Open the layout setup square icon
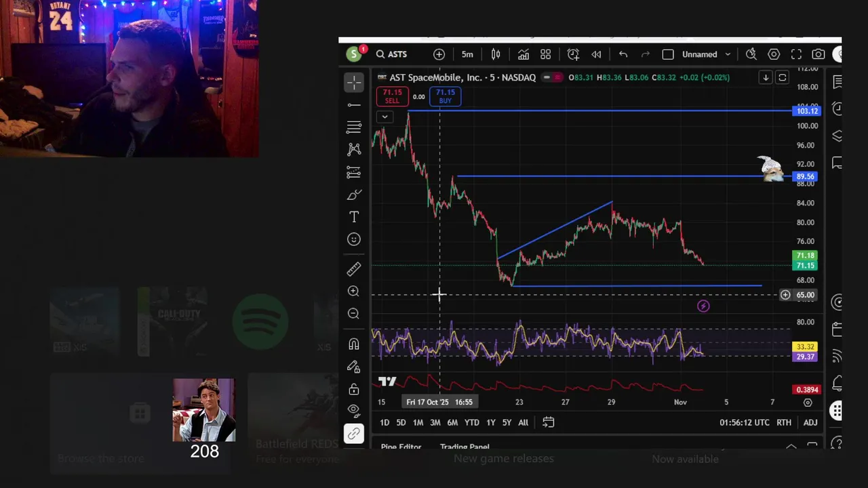 pos(668,54)
